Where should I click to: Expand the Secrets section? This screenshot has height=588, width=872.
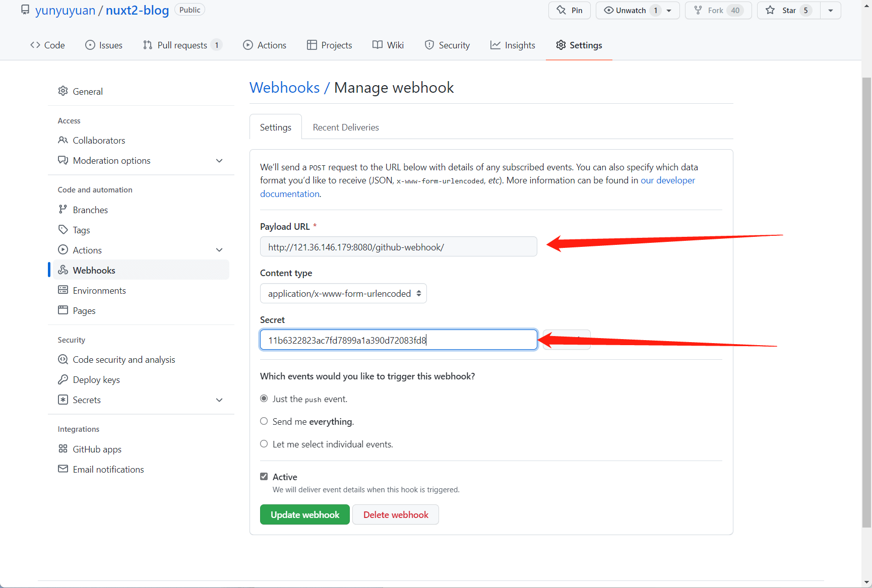(87, 400)
